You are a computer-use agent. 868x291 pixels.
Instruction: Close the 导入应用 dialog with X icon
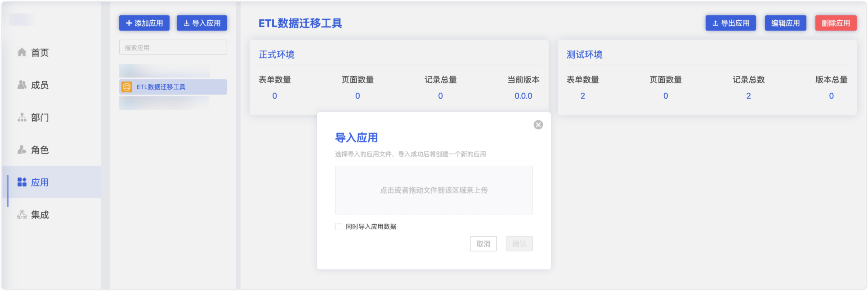[538, 125]
